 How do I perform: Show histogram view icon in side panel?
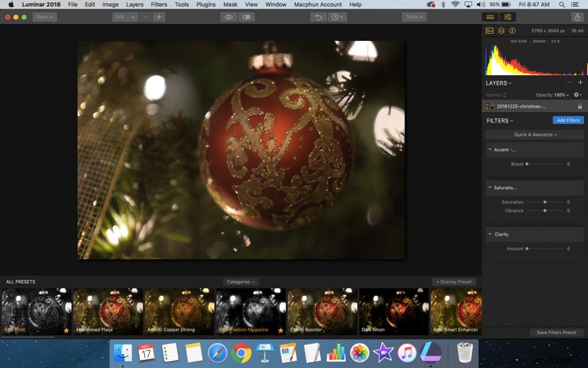tap(490, 31)
